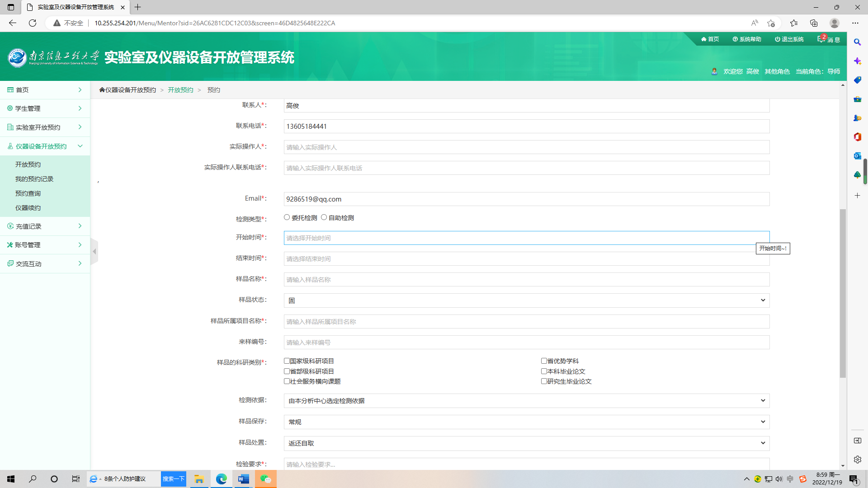868x488 pixels.
Task: Click the 联系人 input field
Action: 527,106
